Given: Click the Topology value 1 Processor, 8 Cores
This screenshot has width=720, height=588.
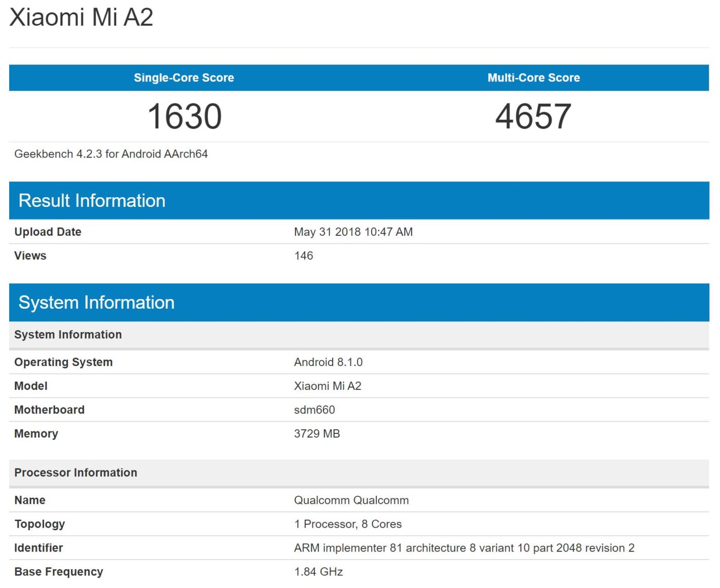Looking at the screenshot, I should (347, 524).
